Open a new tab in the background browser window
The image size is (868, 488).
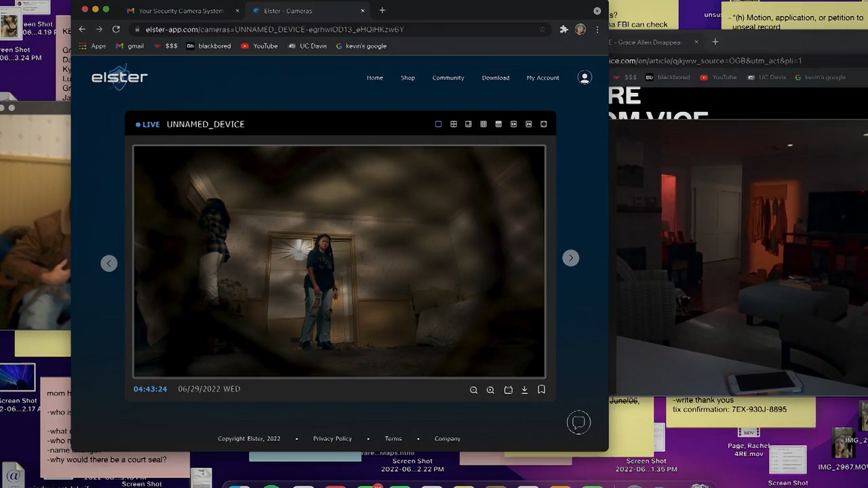coord(715,42)
